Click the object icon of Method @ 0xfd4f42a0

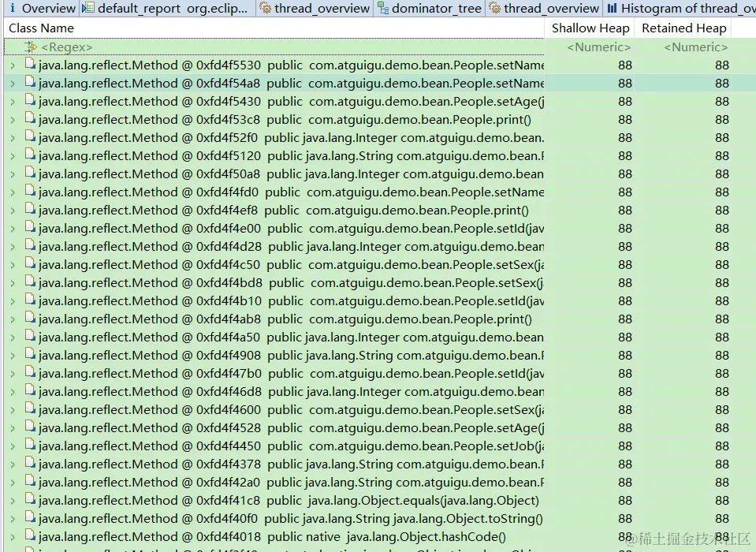pyautogui.click(x=31, y=482)
